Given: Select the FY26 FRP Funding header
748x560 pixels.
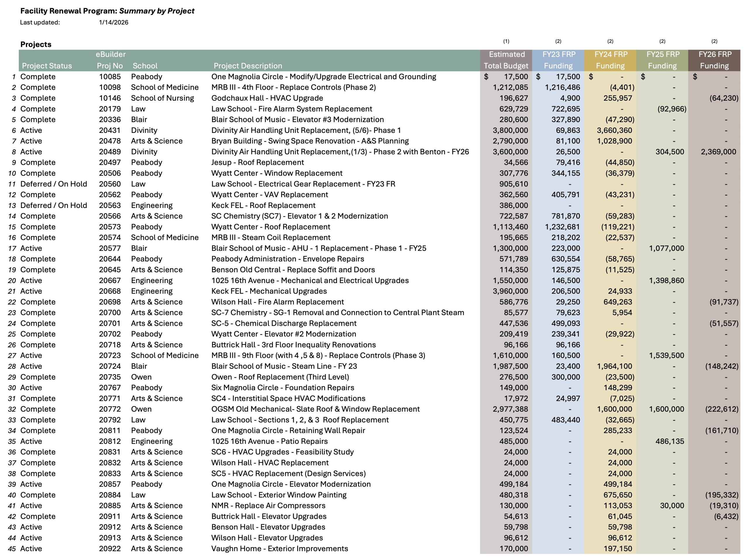Looking at the screenshot, I should point(714,60).
